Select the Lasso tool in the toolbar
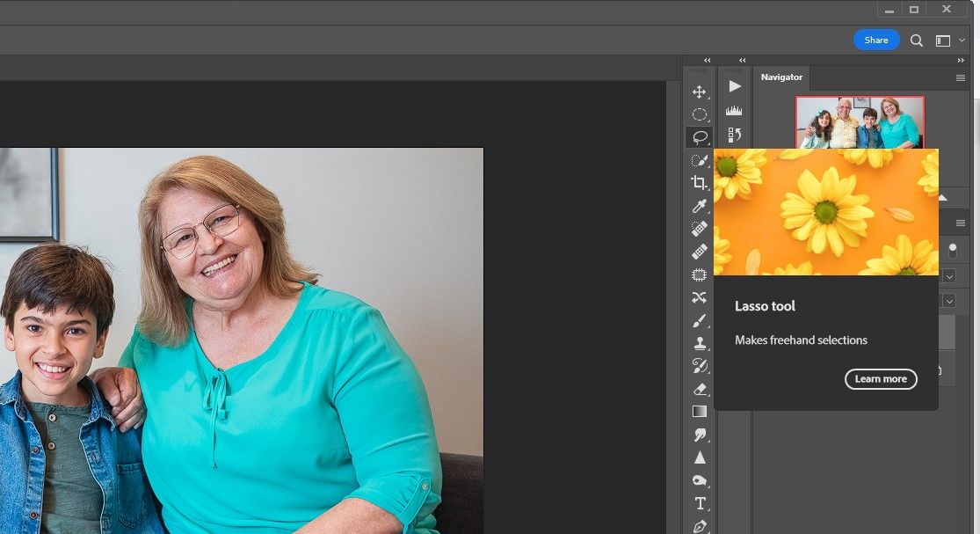980x534 pixels. click(x=700, y=137)
